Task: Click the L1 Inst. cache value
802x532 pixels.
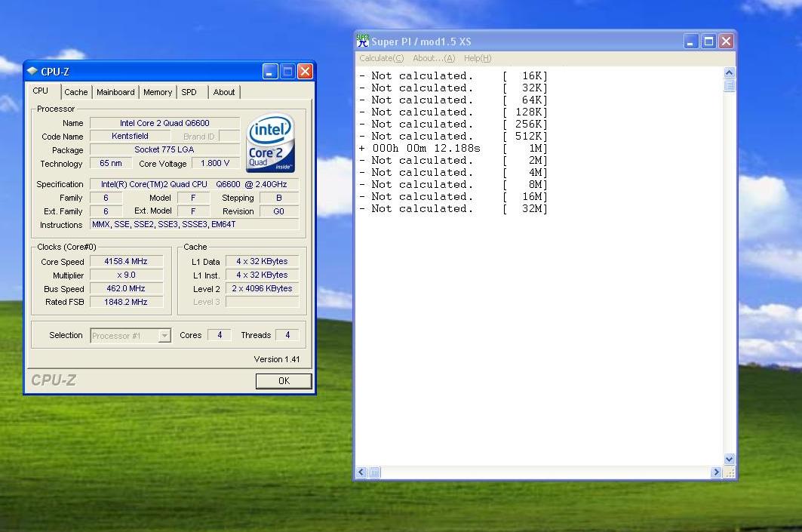Action: (x=263, y=275)
